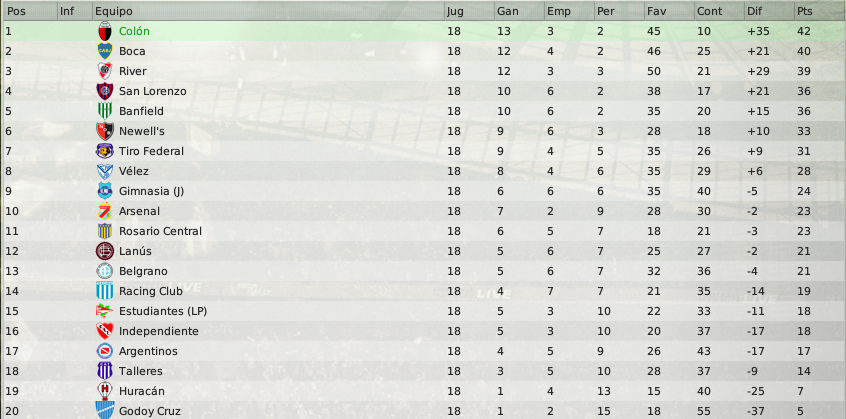Click the Independiente team name

159,331
